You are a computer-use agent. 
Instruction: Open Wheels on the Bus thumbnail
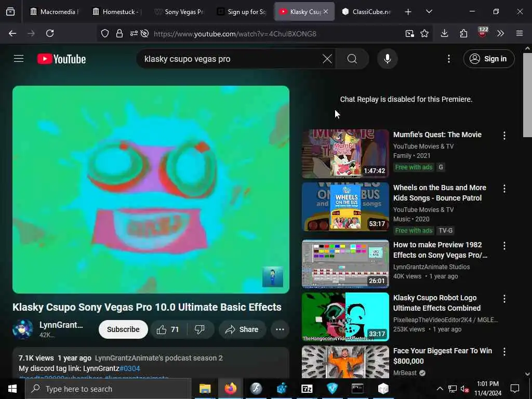tap(345, 207)
